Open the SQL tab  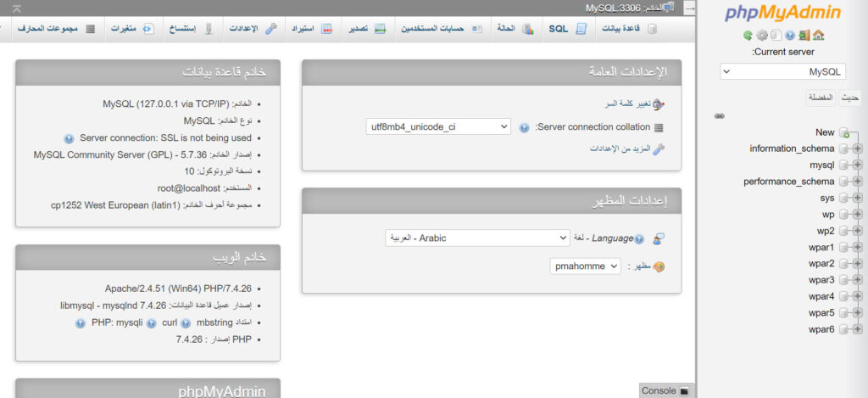tap(569, 29)
